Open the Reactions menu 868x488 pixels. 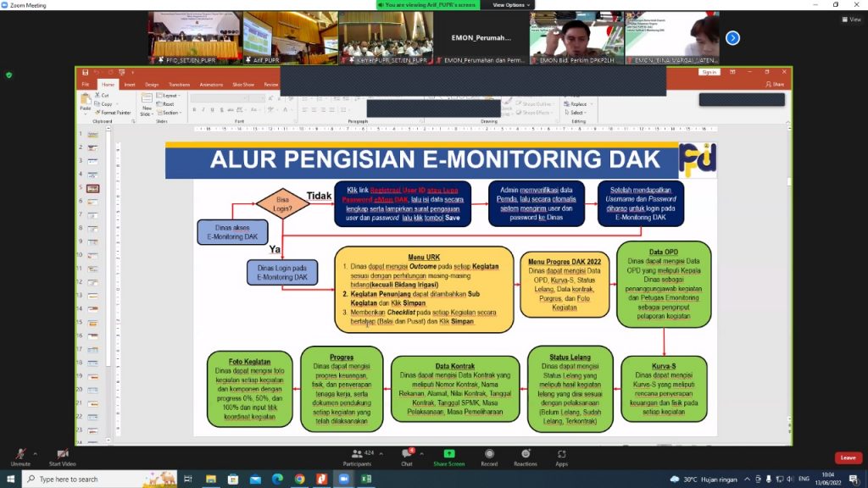click(x=525, y=455)
